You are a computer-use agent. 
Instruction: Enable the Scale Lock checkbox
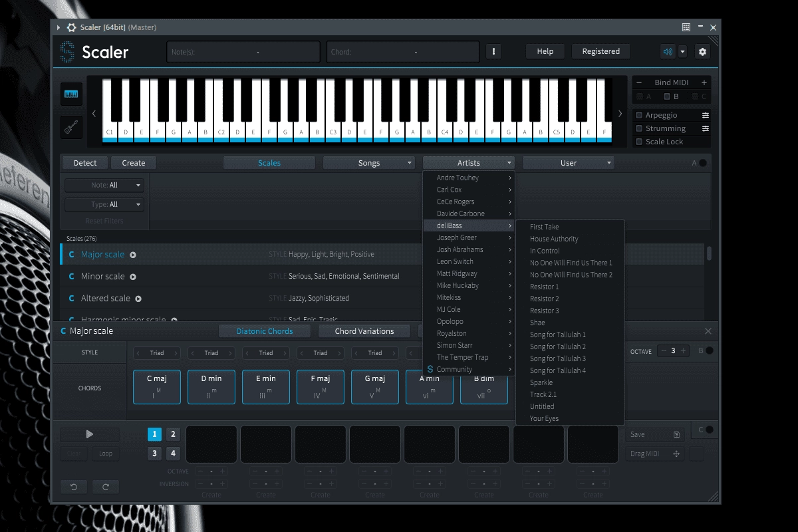pos(640,142)
